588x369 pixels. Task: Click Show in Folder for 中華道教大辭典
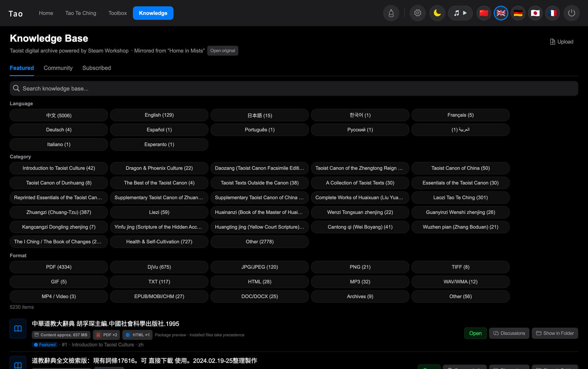555,333
